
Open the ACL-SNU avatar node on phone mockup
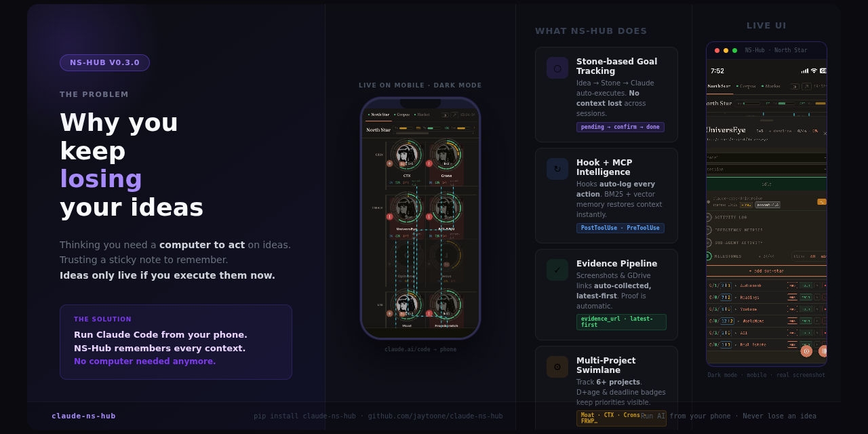pos(446,208)
